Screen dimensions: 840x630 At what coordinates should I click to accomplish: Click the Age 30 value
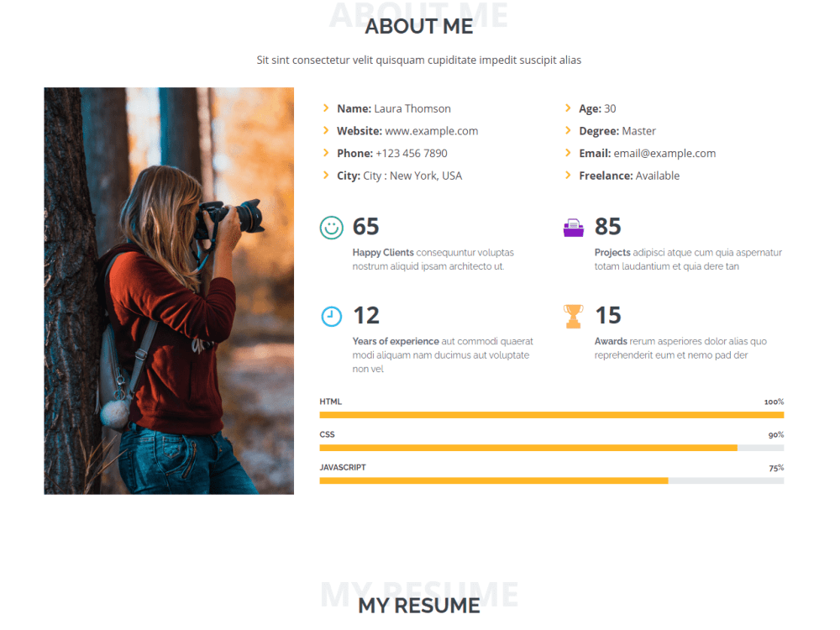point(610,108)
